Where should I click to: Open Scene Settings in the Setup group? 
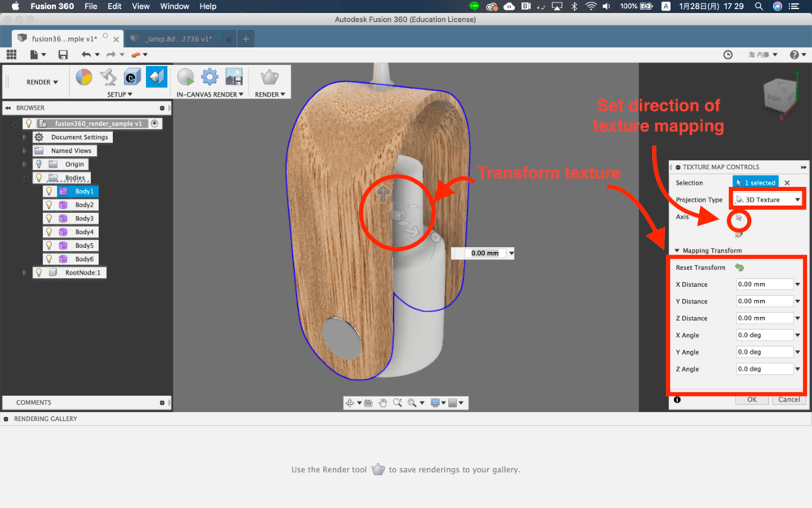[108, 76]
